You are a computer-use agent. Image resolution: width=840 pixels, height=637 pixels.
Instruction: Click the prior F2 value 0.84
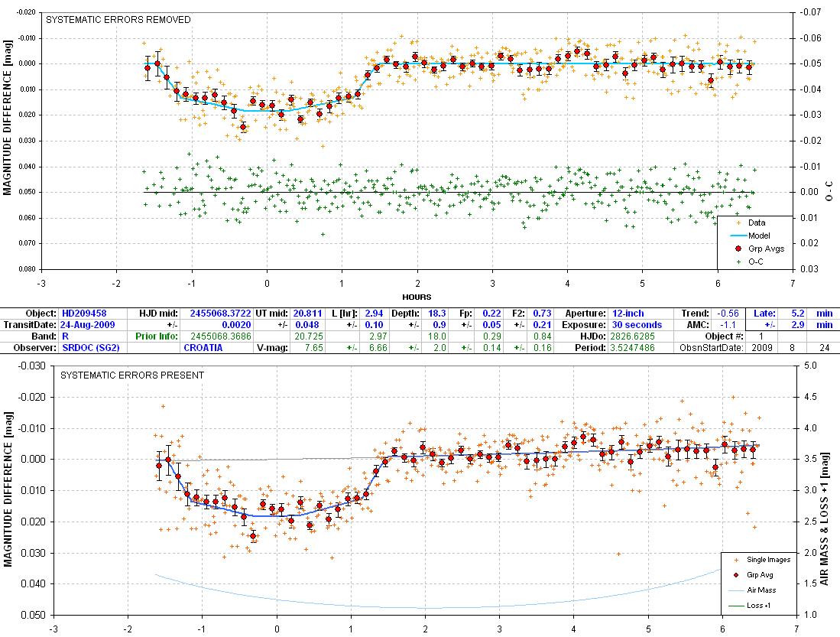[x=542, y=336]
